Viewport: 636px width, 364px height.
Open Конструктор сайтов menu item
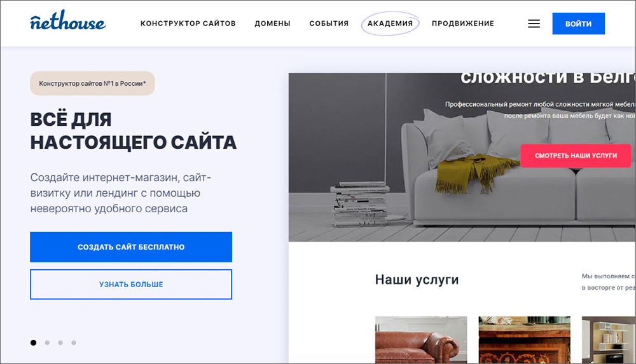tap(188, 24)
